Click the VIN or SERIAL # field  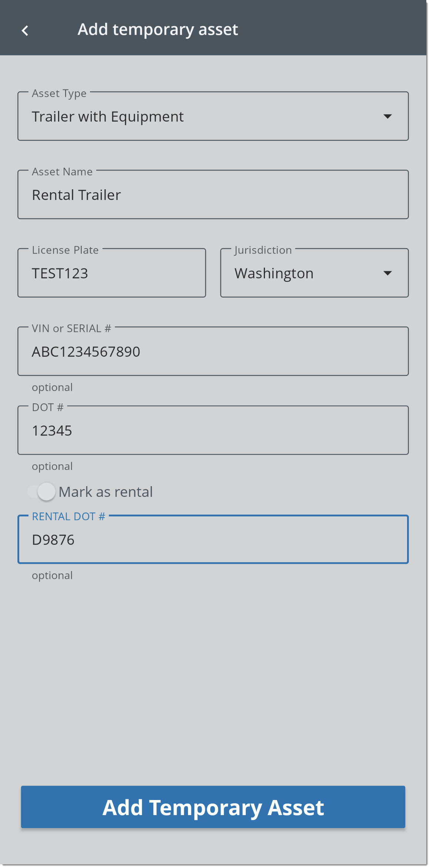213,351
